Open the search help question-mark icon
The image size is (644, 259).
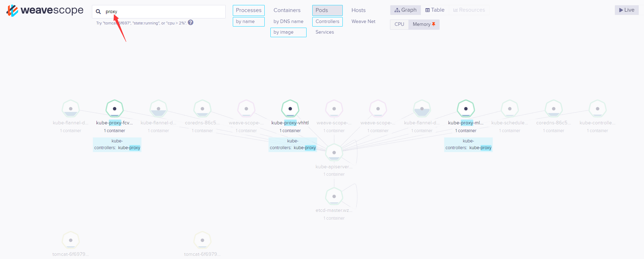pyautogui.click(x=191, y=22)
